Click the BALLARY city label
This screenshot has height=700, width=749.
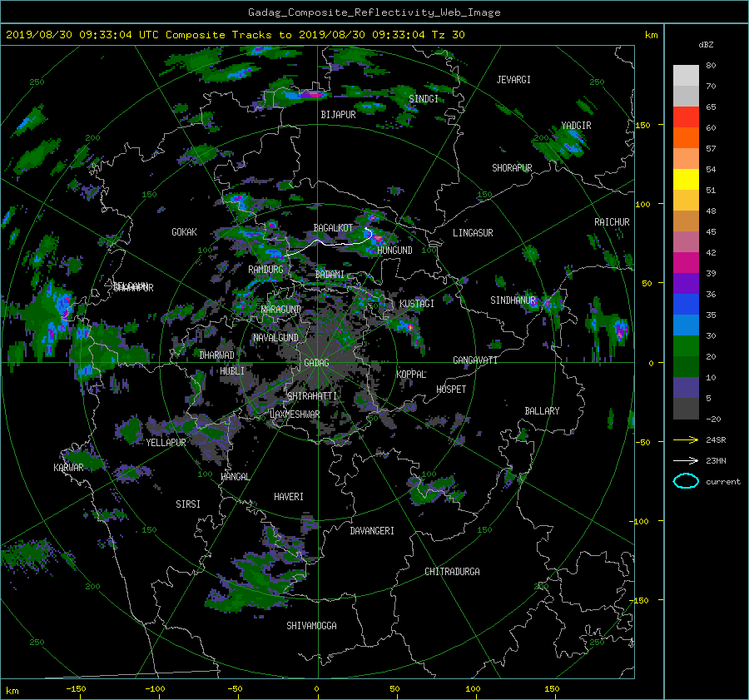pyautogui.click(x=542, y=411)
